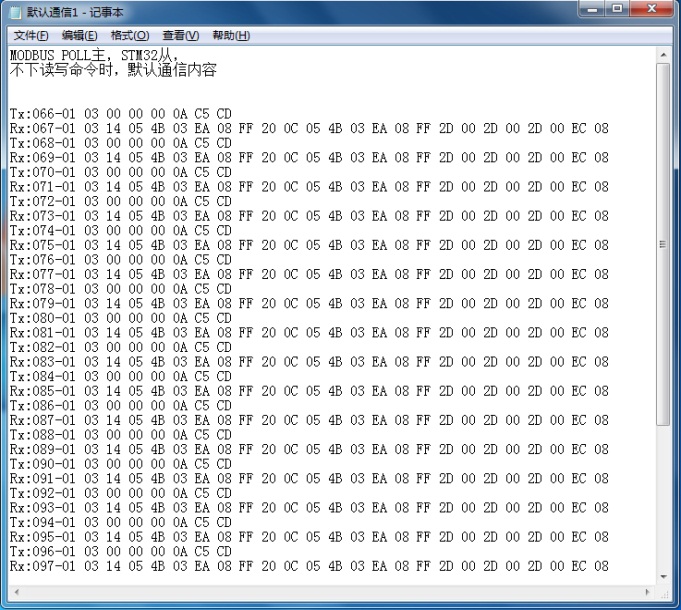Click the Tx:094 line
Image resolution: width=681 pixels, height=610 pixels.
tap(121, 522)
